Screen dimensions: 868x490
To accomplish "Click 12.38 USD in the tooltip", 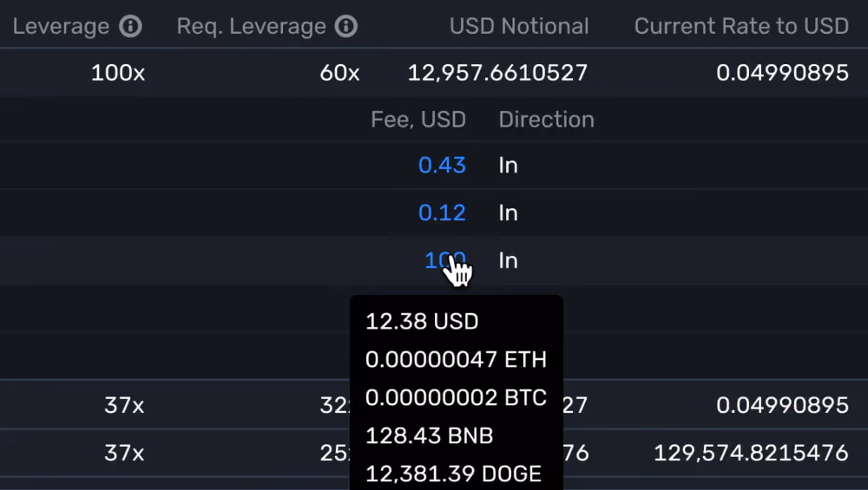I will tap(422, 322).
